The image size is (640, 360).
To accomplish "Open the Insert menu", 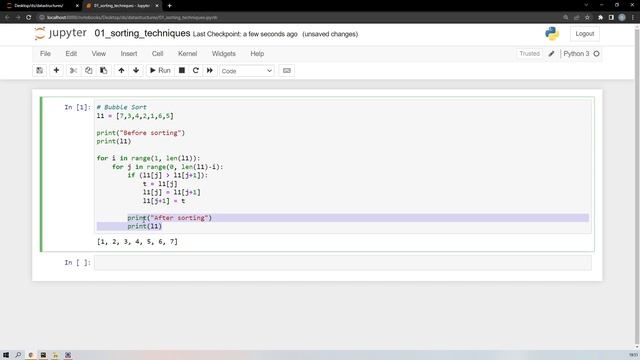I will click(129, 53).
